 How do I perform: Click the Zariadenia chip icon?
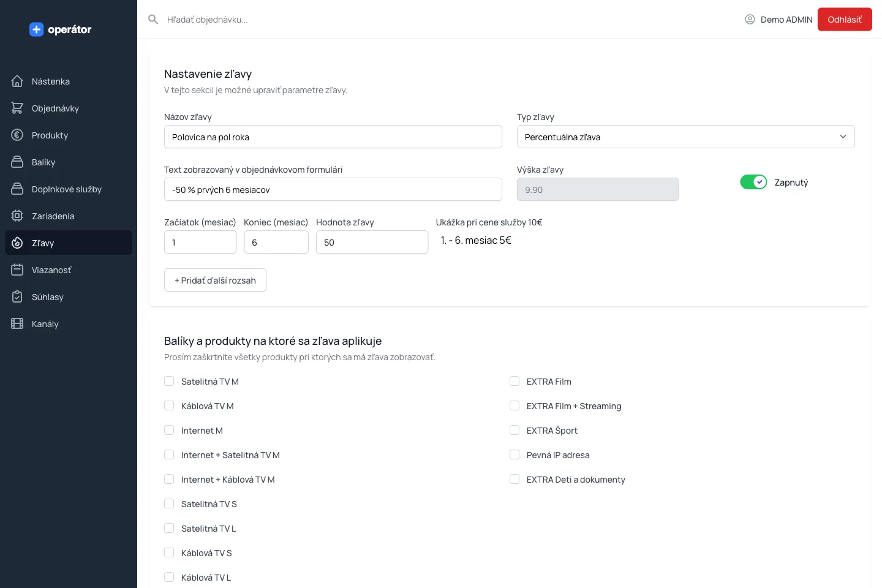[17, 216]
